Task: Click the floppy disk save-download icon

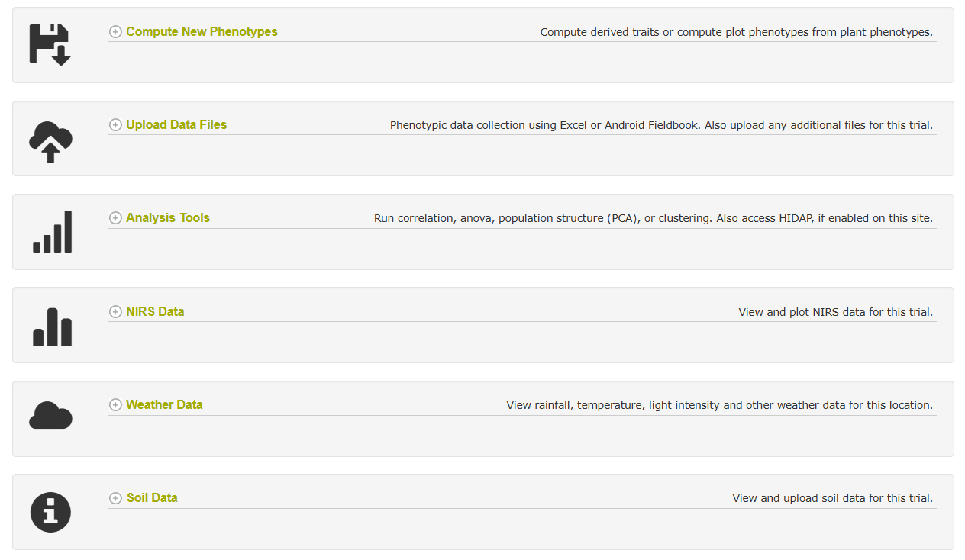Action: [50, 44]
